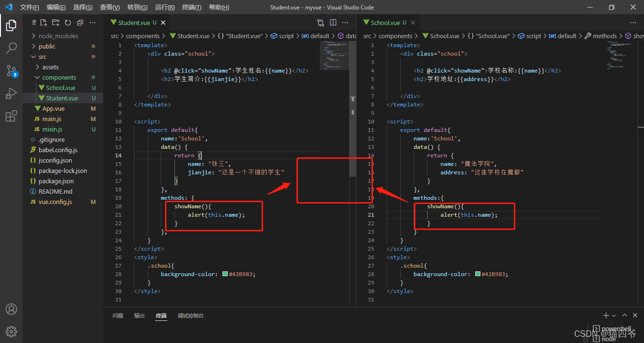Close the Student.vue tab

pyautogui.click(x=163, y=23)
